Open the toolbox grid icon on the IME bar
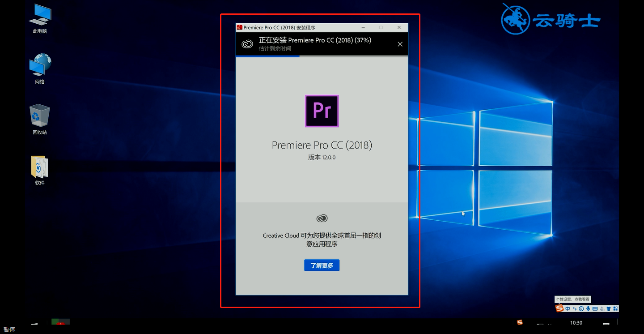The height and width of the screenshot is (334, 644). coord(615,308)
